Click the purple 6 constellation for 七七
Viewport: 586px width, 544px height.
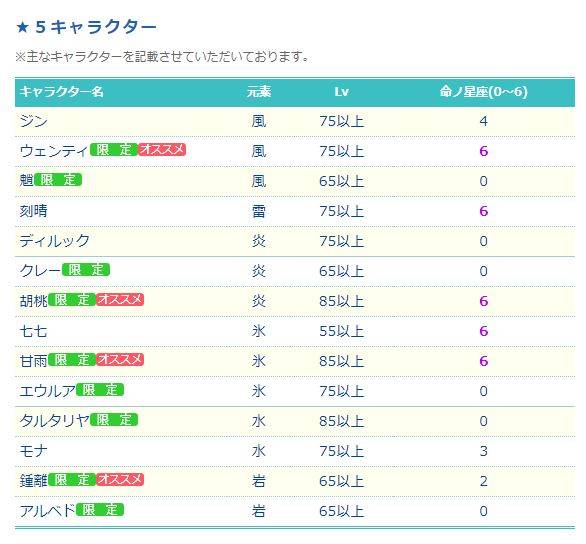click(x=484, y=331)
